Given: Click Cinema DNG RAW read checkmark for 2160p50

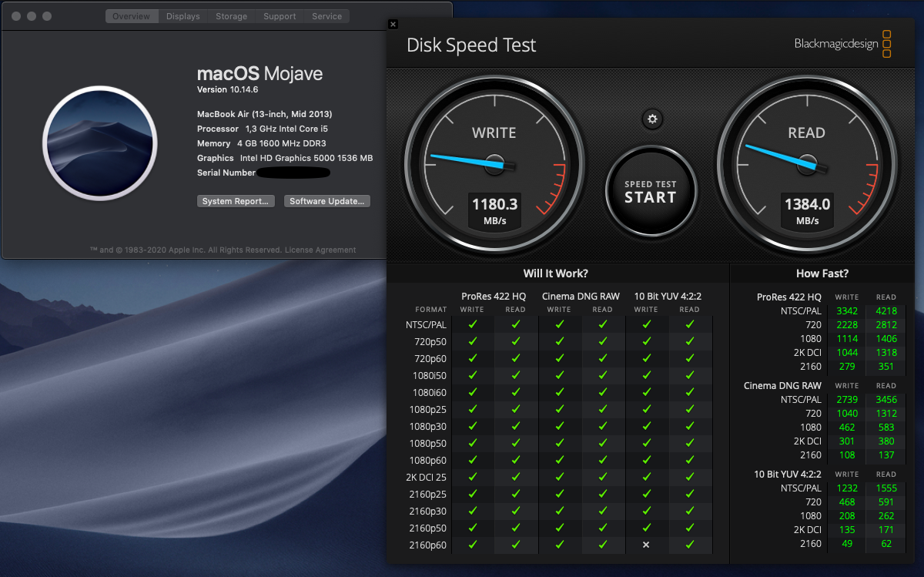Looking at the screenshot, I should (x=603, y=528).
